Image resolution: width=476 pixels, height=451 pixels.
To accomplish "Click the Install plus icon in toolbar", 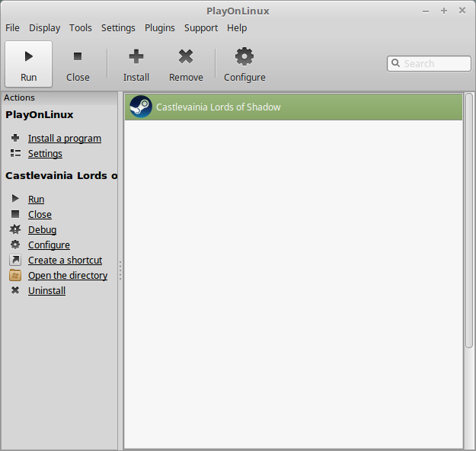I will (136, 56).
